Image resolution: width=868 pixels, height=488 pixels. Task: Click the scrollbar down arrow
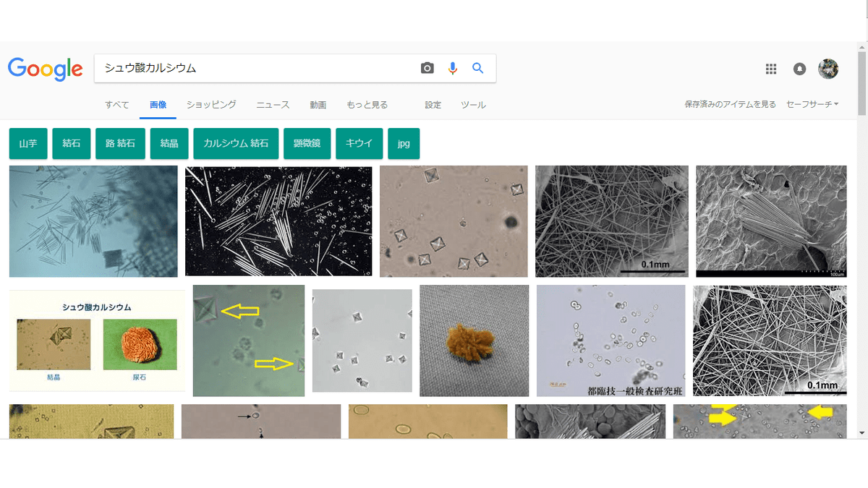click(861, 433)
